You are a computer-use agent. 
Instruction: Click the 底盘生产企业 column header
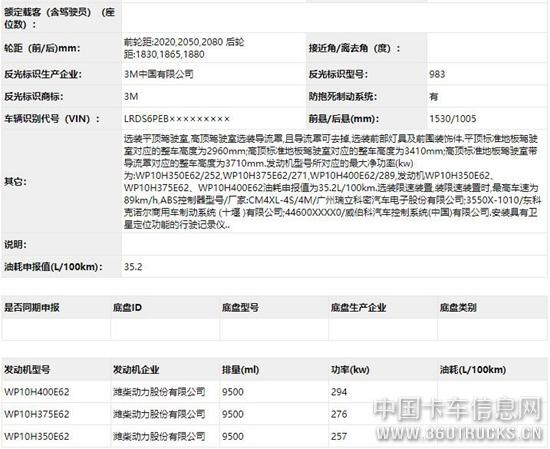(x=358, y=308)
